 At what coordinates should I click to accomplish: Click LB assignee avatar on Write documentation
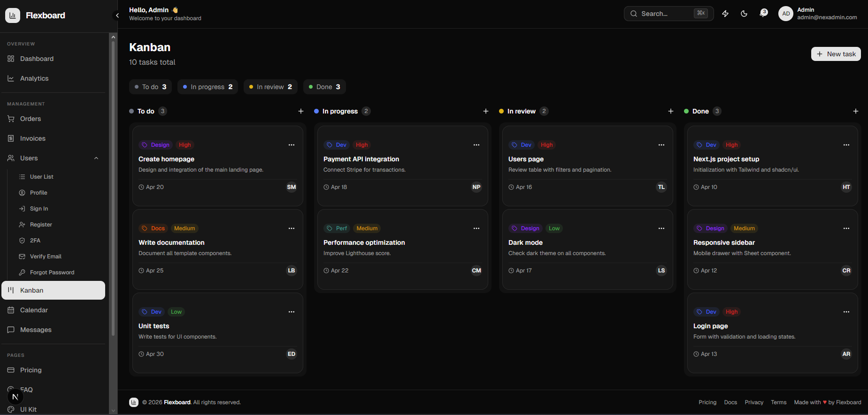coord(292,271)
